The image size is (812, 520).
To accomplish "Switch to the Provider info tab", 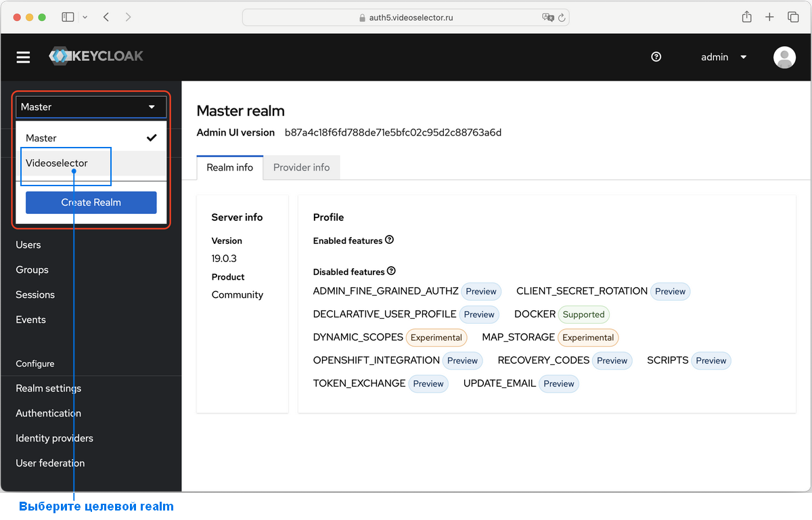I will pyautogui.click(x=302, y=167).
